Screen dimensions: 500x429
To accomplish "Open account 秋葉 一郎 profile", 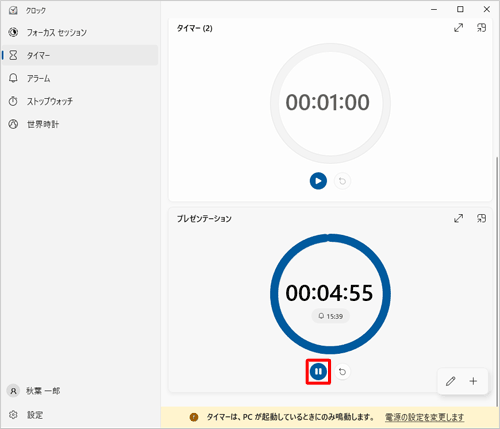I will click(80, 391).
